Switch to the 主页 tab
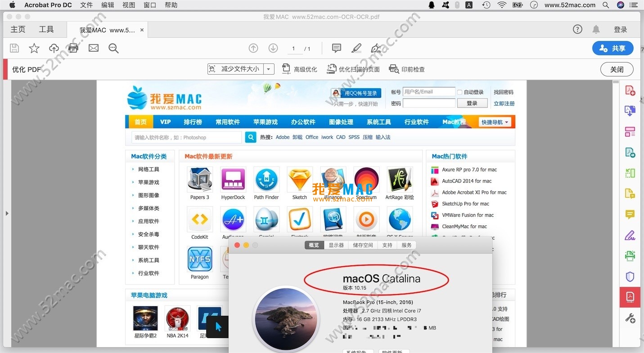The image size is (644, 353). click(18, 29)
